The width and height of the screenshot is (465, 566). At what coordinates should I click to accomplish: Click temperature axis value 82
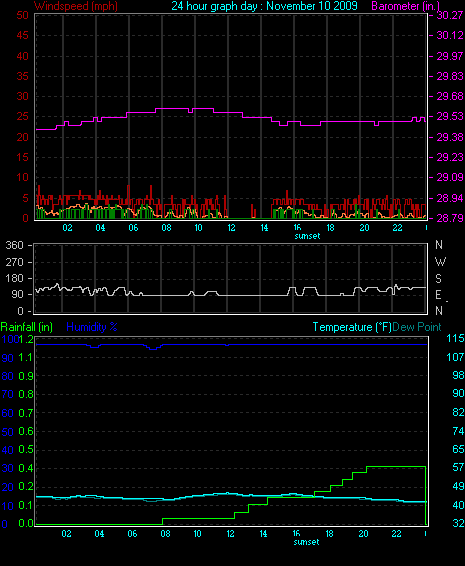click(x=458, y=413)
